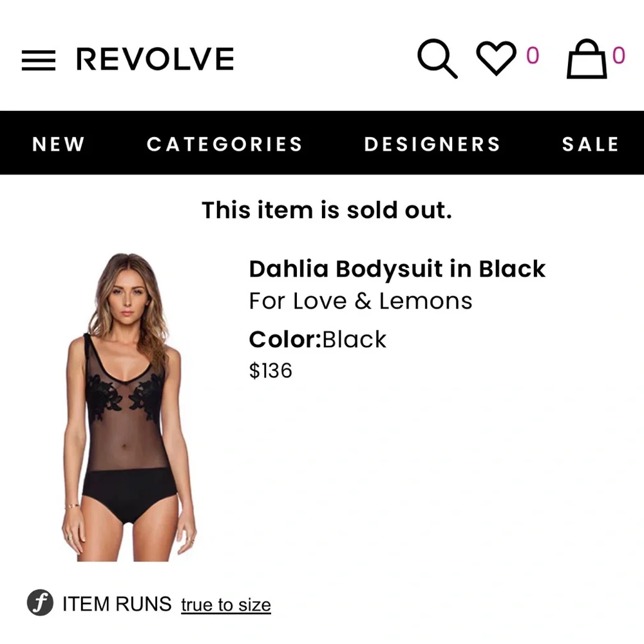644x644 pixels.
Task: Open the hamburger navigation menu
Action: pyautogui.click(x=39, y=59)
